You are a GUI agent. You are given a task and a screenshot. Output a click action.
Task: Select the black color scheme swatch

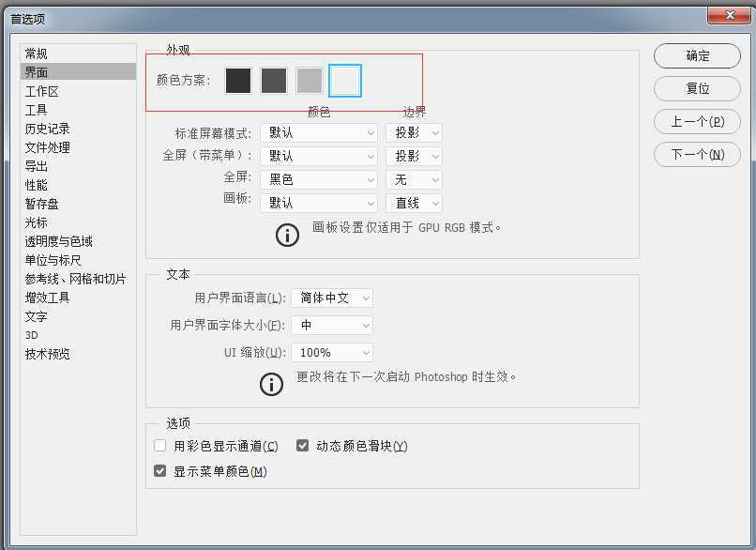[x=238, y=81]
